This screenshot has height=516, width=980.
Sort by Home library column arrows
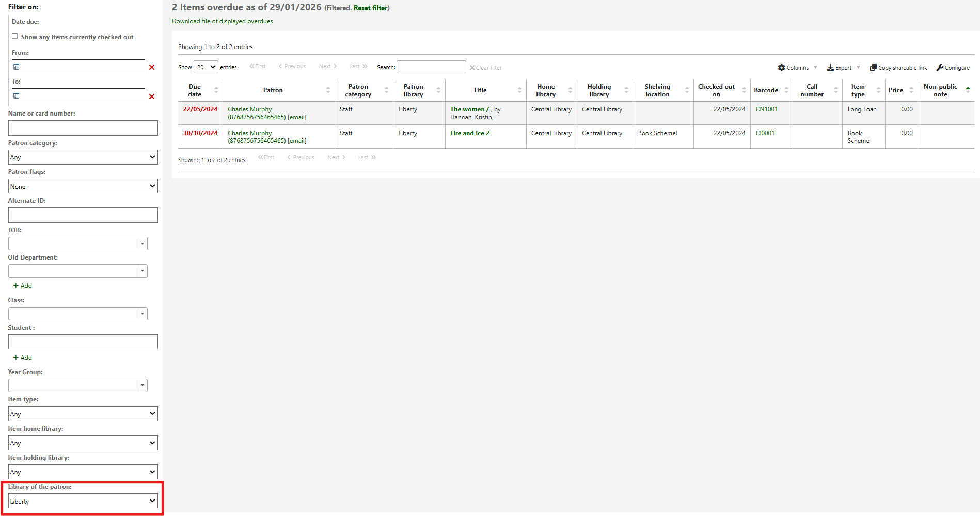570,90
